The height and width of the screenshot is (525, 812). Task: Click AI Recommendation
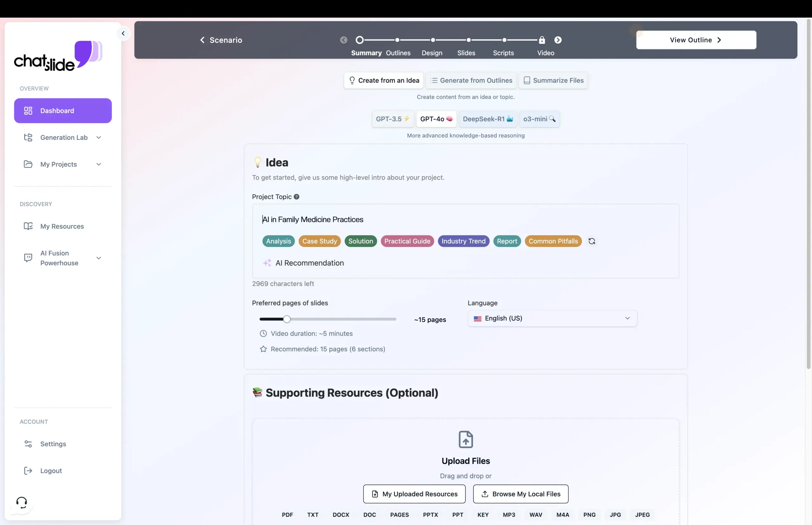coord(303,263)
